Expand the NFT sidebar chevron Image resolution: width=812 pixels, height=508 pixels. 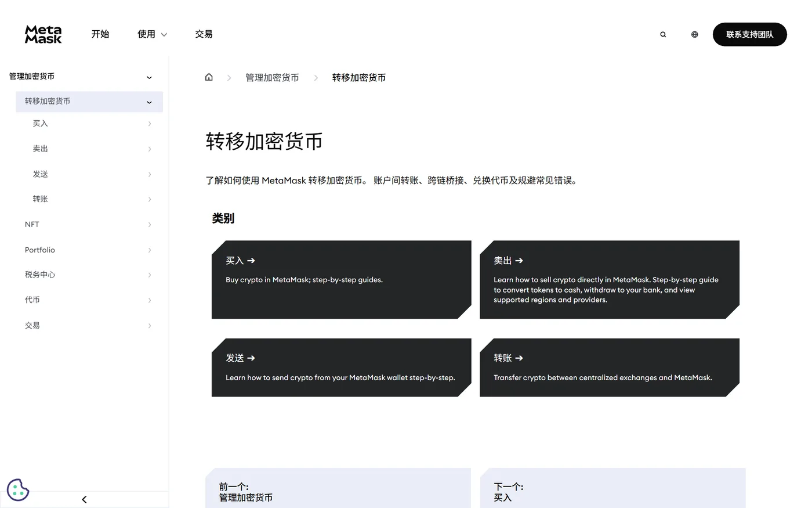coord(150,225)
